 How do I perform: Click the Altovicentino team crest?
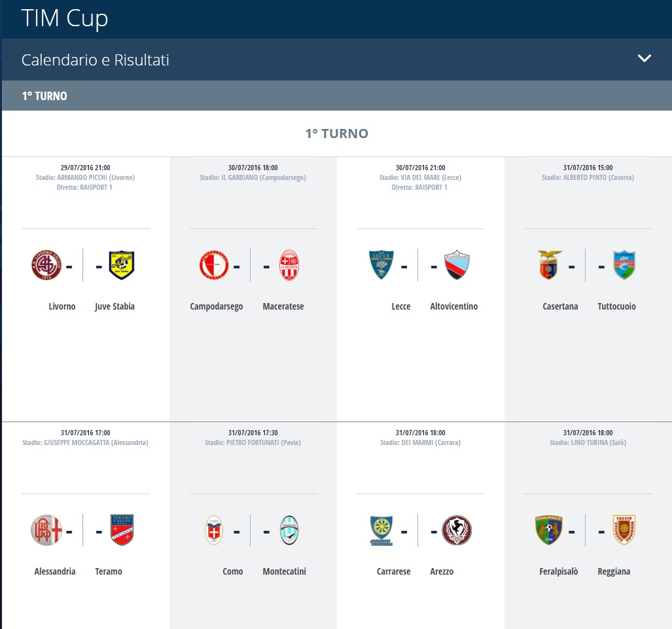pyautogui.click(x=457, y=265)
